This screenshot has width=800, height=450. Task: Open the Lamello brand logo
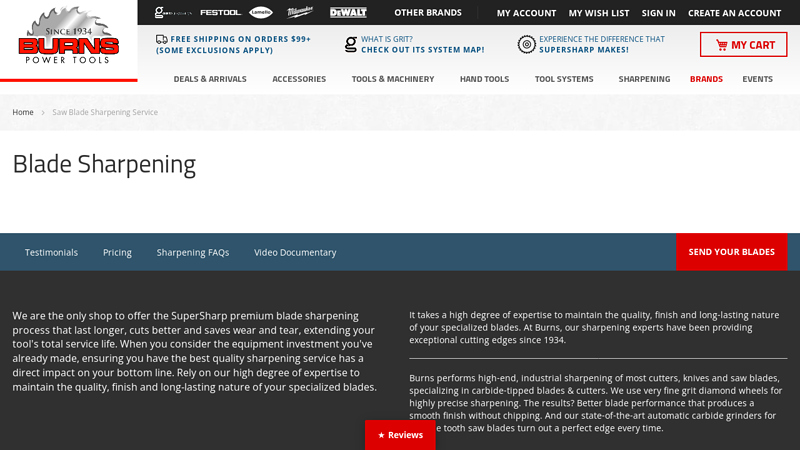[x=261, y=13]
